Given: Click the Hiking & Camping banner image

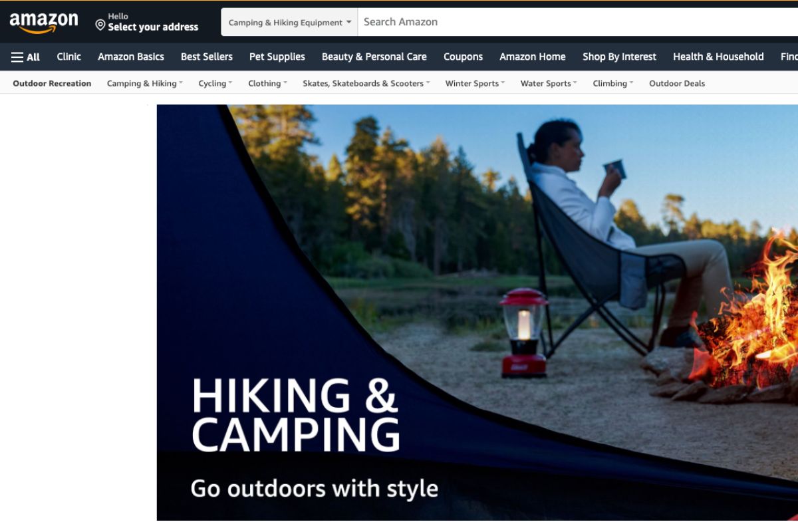Looking at the screenshot, I should coord(477,313).
